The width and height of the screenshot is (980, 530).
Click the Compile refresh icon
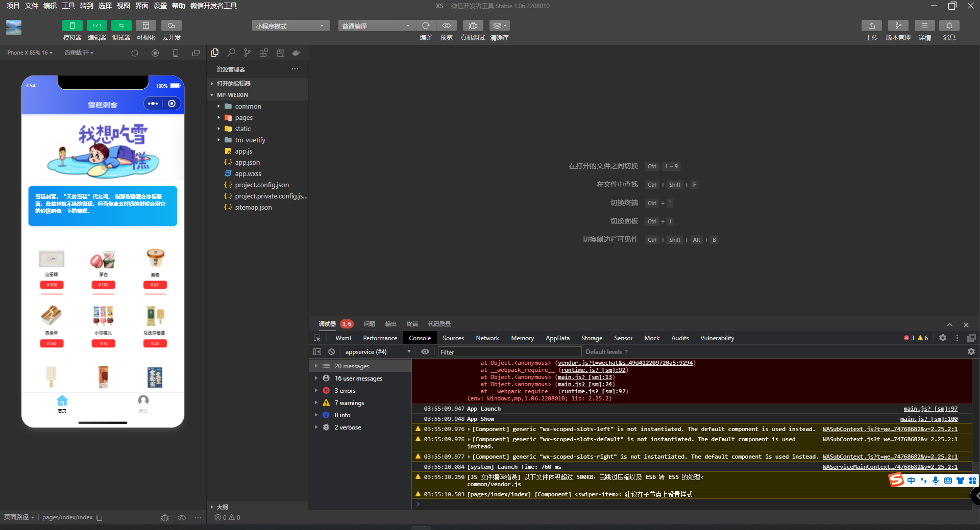pos(426,26)
